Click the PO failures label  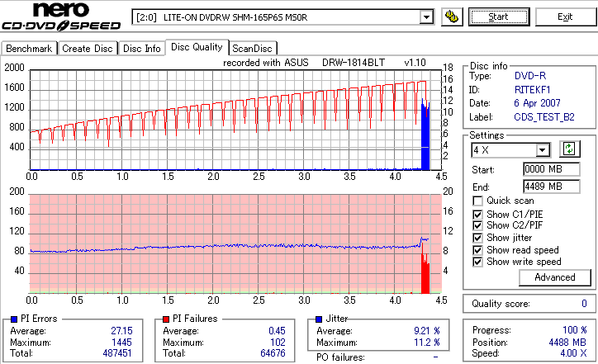(340, 357)
